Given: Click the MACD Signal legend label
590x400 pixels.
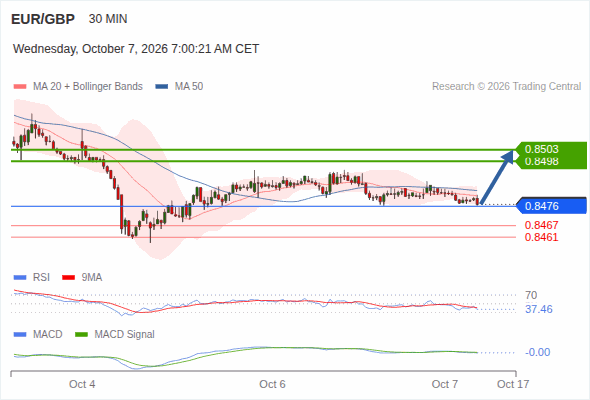Looking at the screenshot, I should [125, 334].
